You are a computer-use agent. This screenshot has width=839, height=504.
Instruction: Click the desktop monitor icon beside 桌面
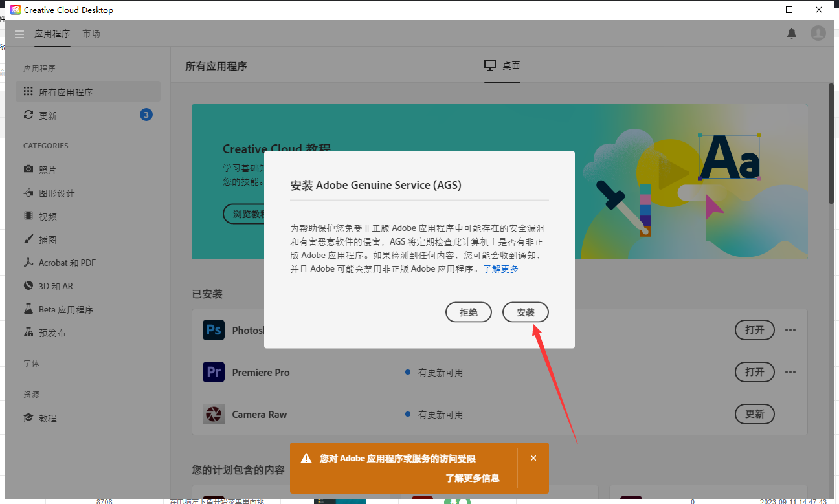click(490, 65)
